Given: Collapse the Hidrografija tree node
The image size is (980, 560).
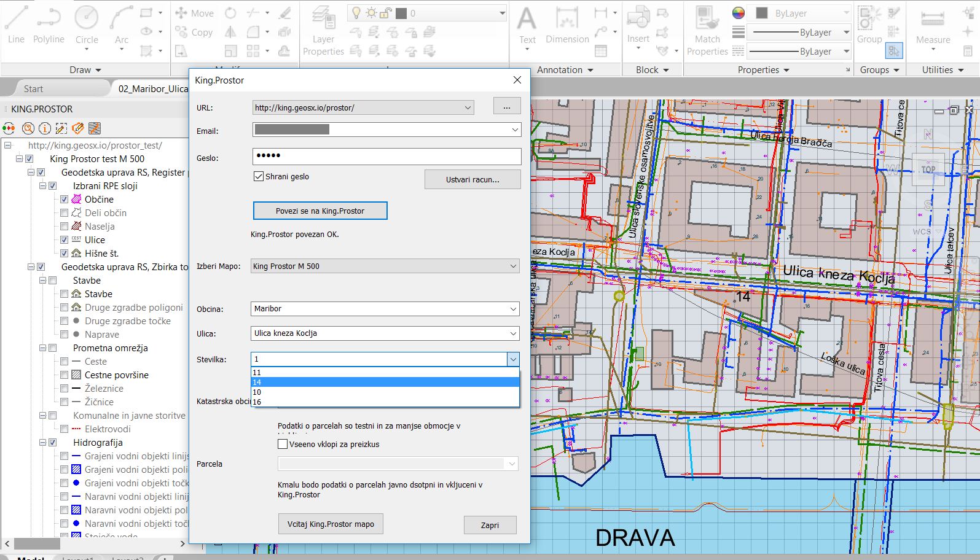Looking at the screenshot, I should (x=43, y=442).
